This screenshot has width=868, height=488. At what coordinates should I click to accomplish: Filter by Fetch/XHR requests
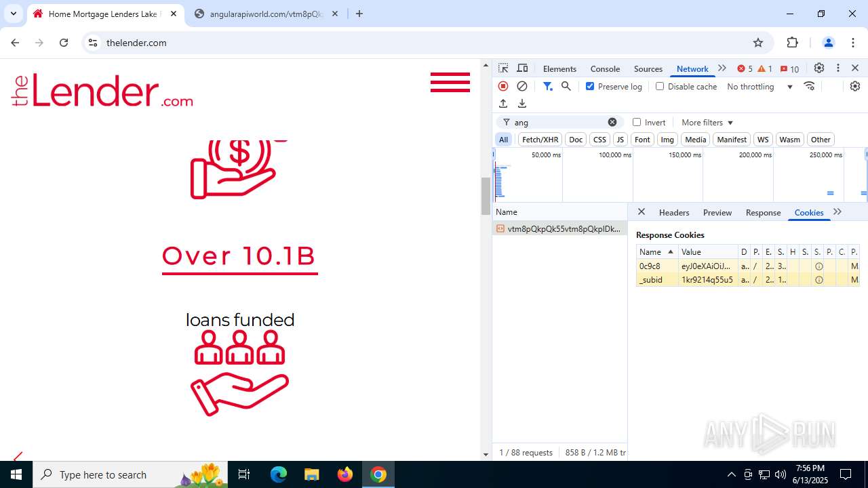pos(540,140)
